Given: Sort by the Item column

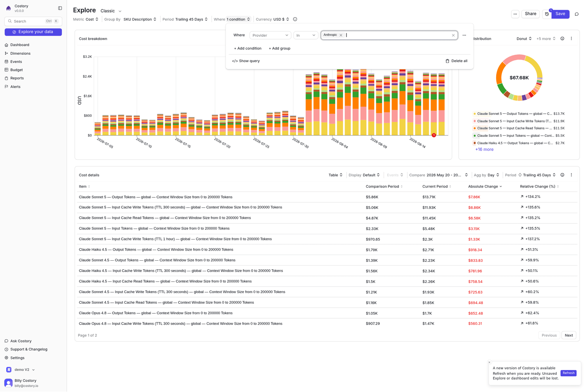Looking at the screenshot, I should click(84, 186).
